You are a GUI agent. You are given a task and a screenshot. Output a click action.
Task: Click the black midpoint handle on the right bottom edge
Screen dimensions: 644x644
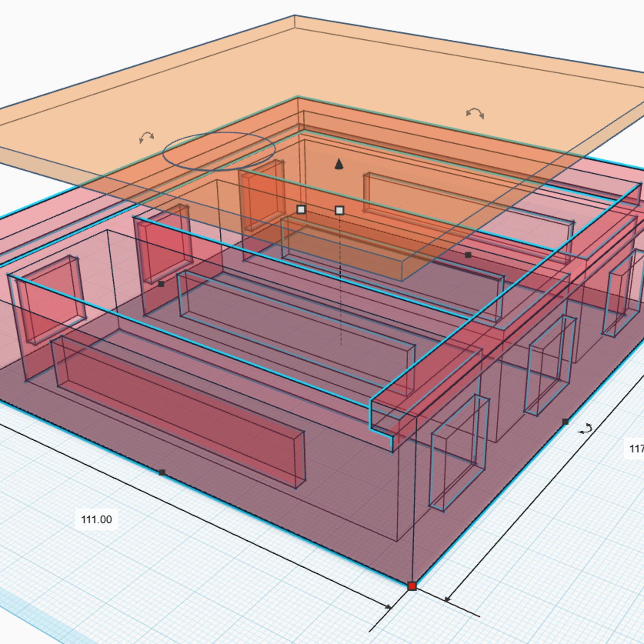tap(566, 422)
